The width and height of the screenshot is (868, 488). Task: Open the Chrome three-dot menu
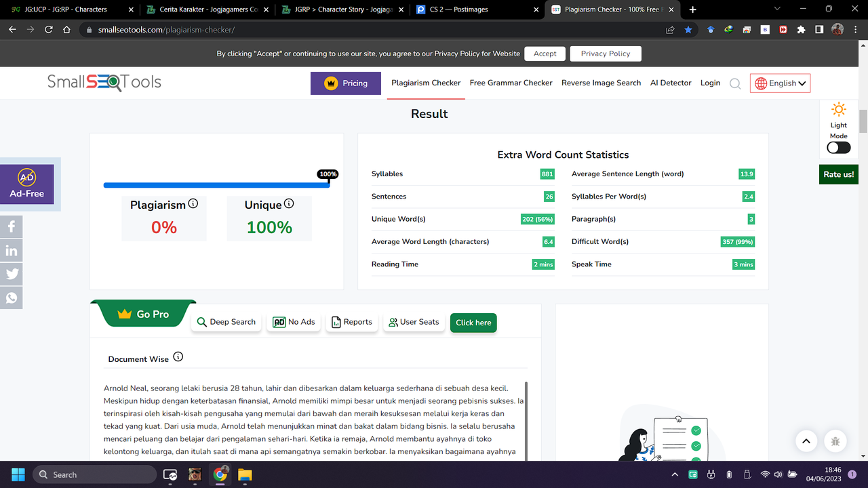855,30
